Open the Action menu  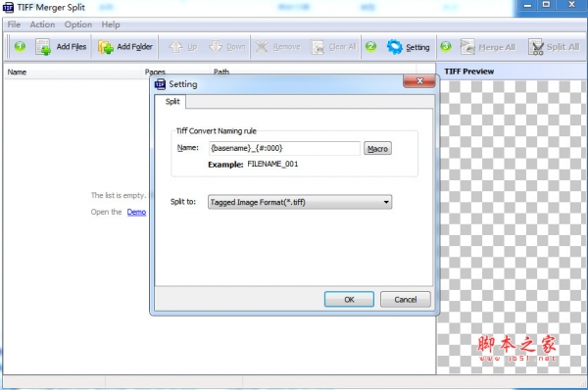[x=42, y=24]
